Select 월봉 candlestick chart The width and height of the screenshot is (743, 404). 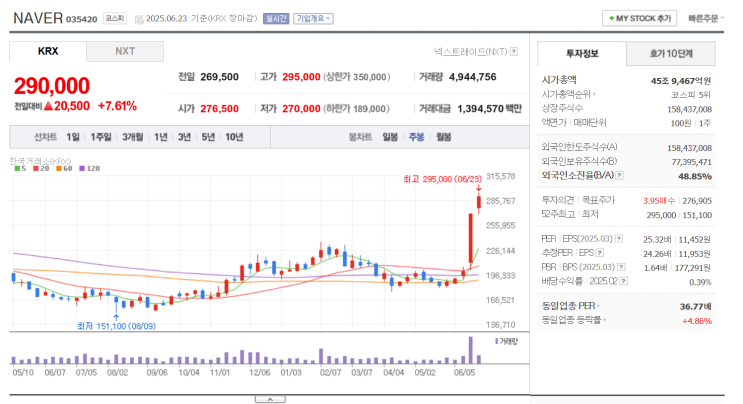pos(444,137)
